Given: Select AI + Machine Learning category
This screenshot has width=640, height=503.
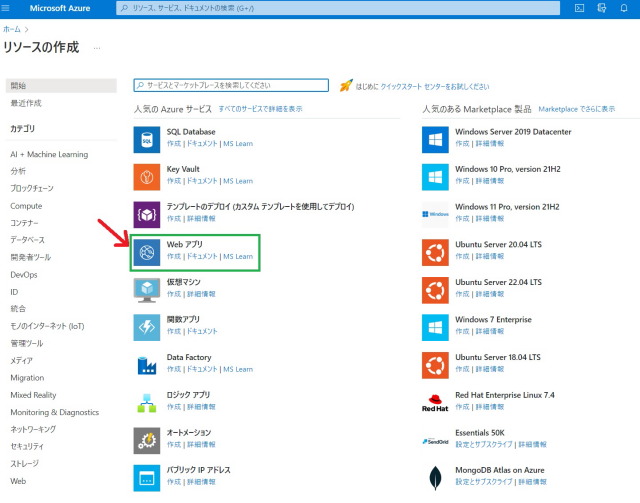Looking at the screenshot, I should 49,154.
